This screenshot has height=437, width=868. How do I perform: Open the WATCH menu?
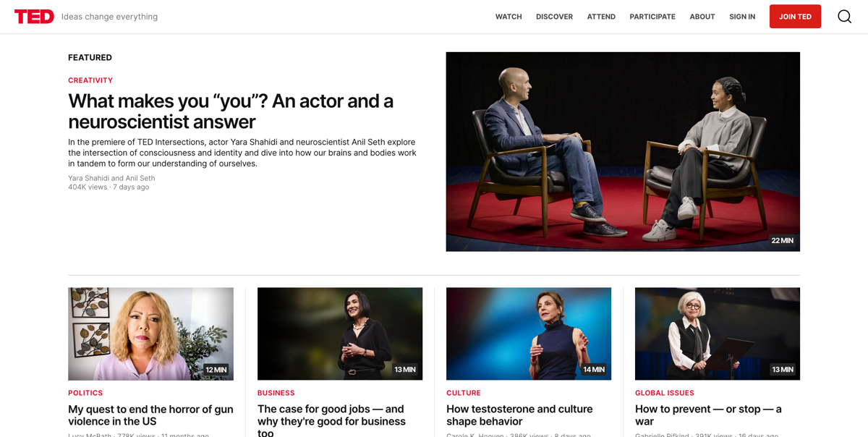509,16
